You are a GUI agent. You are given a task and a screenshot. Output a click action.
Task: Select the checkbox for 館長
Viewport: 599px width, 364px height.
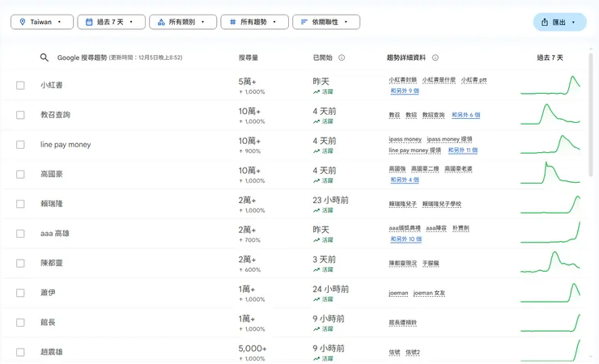[x=20, y=323]
